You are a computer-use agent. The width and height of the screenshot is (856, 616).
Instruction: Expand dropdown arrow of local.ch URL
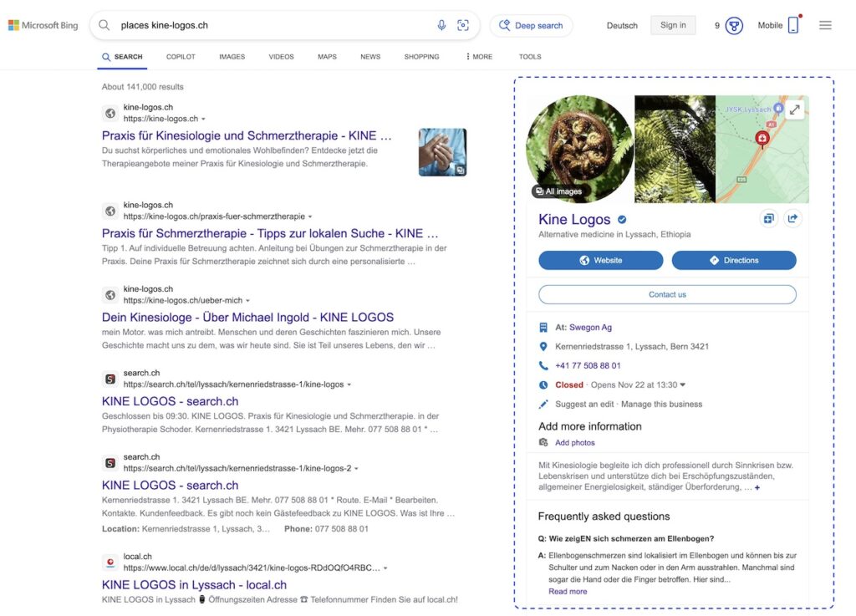pyautogui.click(x=385, y=568)
